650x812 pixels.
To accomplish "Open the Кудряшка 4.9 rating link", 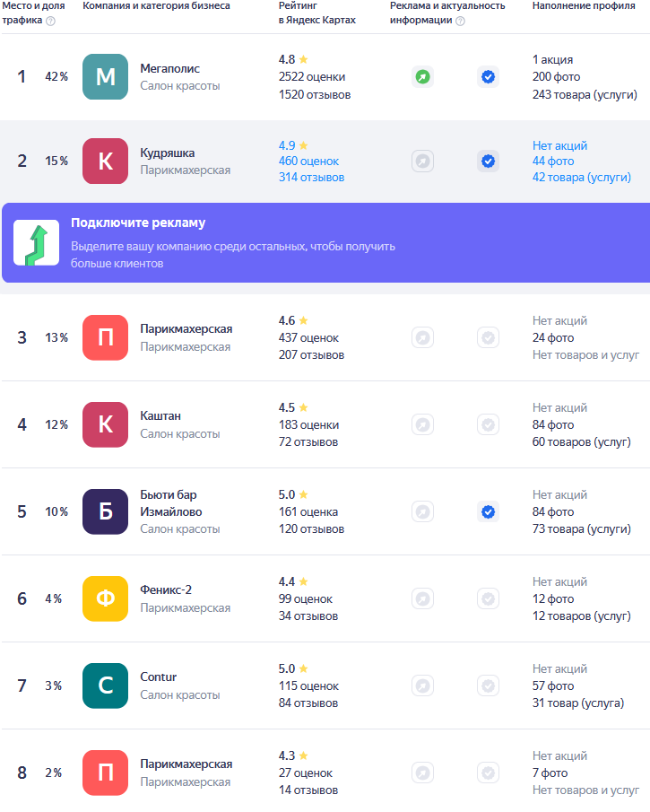I will pos(293,145).
